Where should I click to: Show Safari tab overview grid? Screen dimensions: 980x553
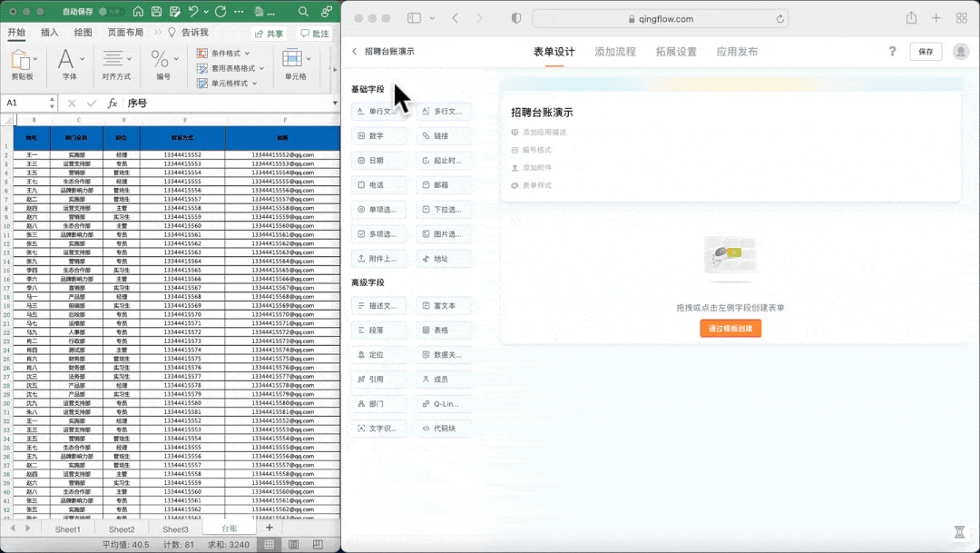coord(961,18)
